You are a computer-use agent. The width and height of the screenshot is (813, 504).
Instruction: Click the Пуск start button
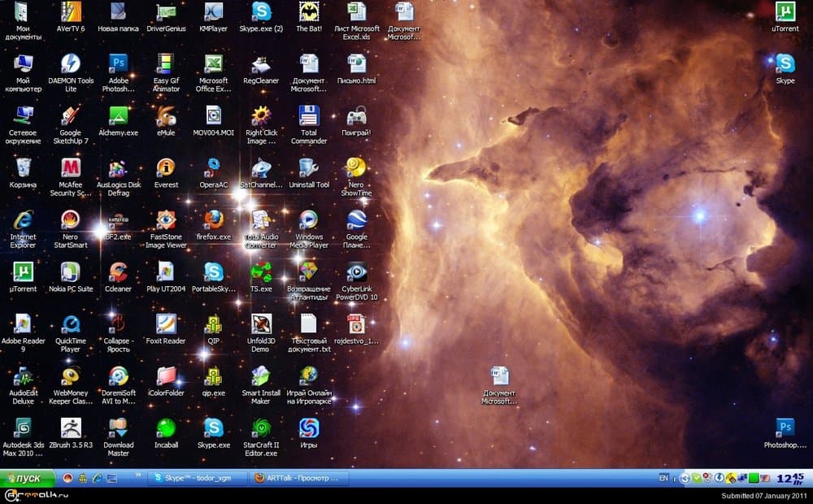pos(28,478)
